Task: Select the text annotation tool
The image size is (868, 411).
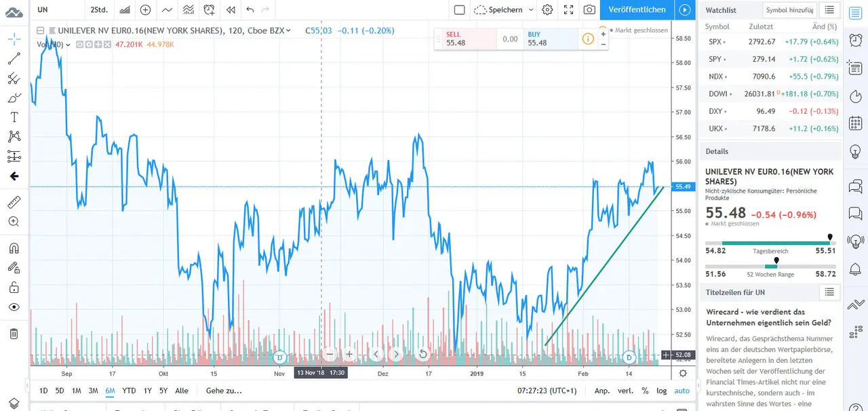Action: 14,117
